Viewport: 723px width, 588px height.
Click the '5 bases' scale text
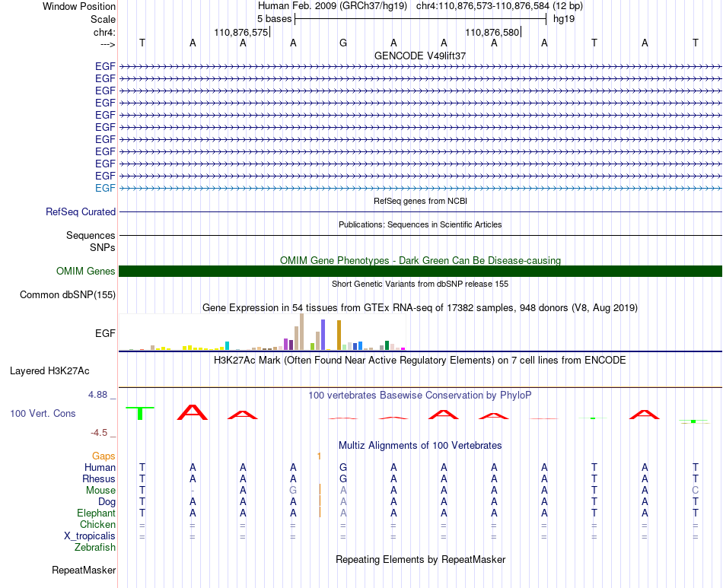click(x=274, y=19)
